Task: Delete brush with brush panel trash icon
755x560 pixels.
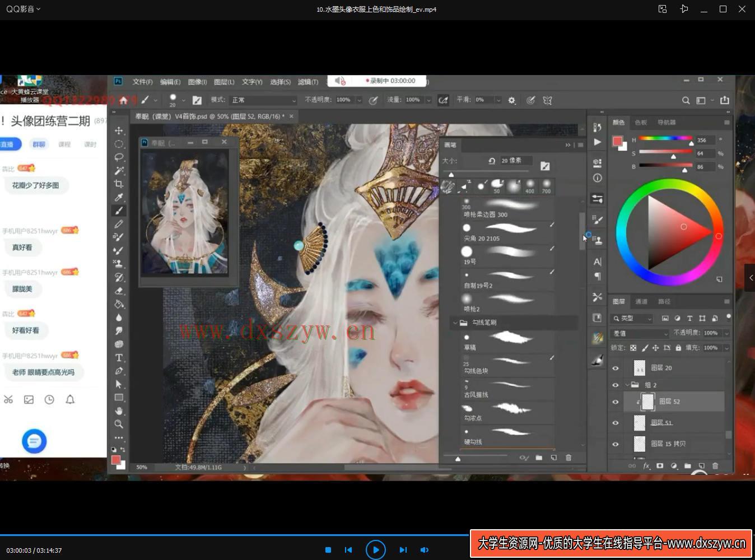Action: click(568, 458)
